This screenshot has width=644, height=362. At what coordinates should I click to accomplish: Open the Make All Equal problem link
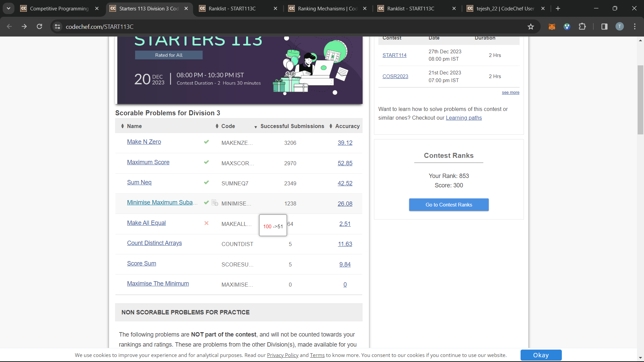point(146,223)
